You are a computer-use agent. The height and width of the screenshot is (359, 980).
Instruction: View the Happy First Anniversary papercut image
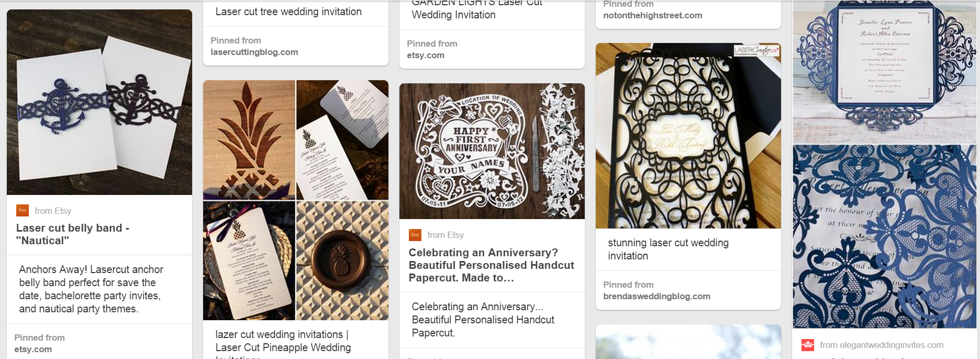tap(492, 151)
